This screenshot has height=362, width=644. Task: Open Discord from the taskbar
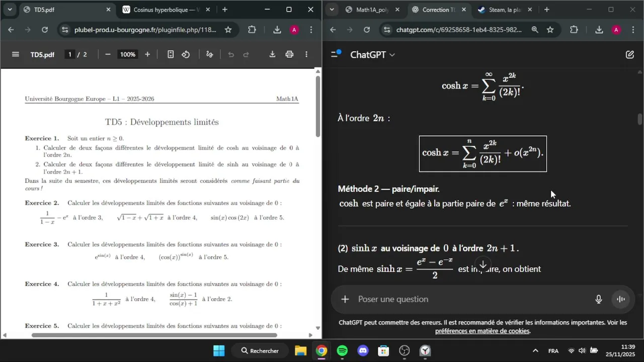click(363, 351)
